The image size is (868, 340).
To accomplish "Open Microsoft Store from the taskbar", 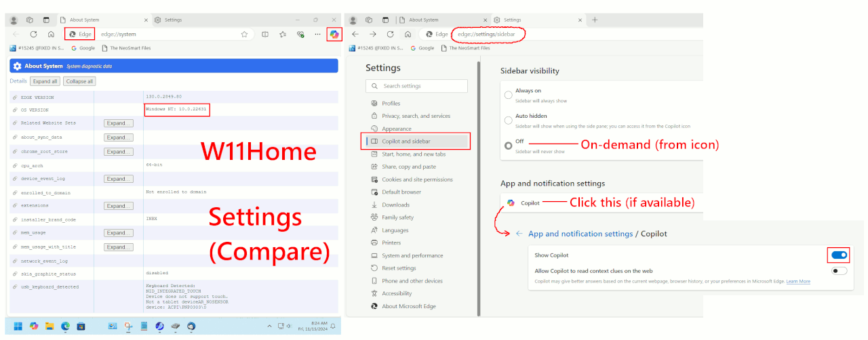I will 81,326.
